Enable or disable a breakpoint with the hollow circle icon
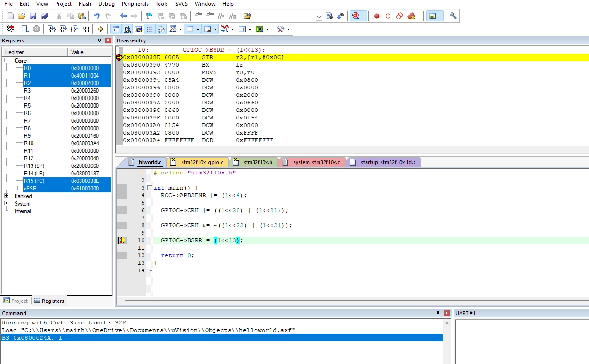 (388, 16)
